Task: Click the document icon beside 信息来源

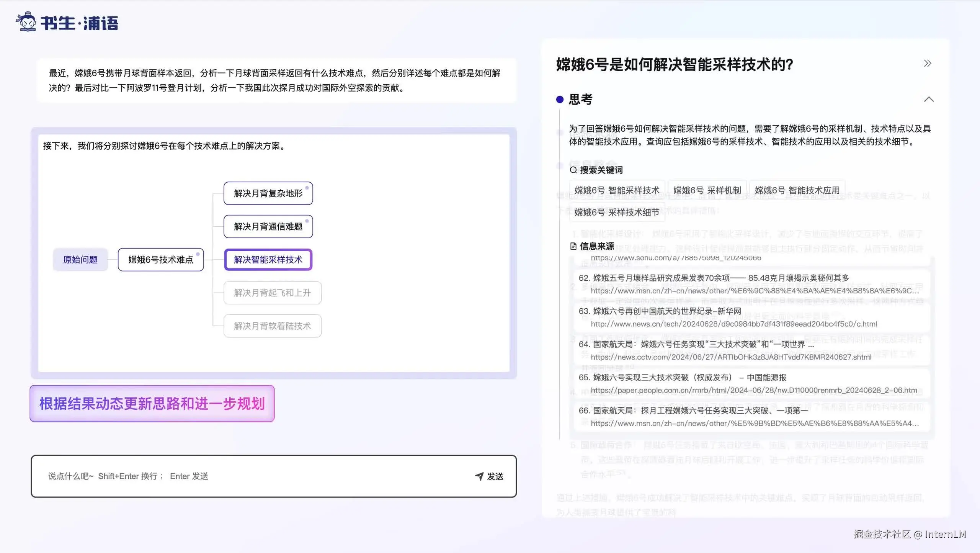Action: [573, 247]
